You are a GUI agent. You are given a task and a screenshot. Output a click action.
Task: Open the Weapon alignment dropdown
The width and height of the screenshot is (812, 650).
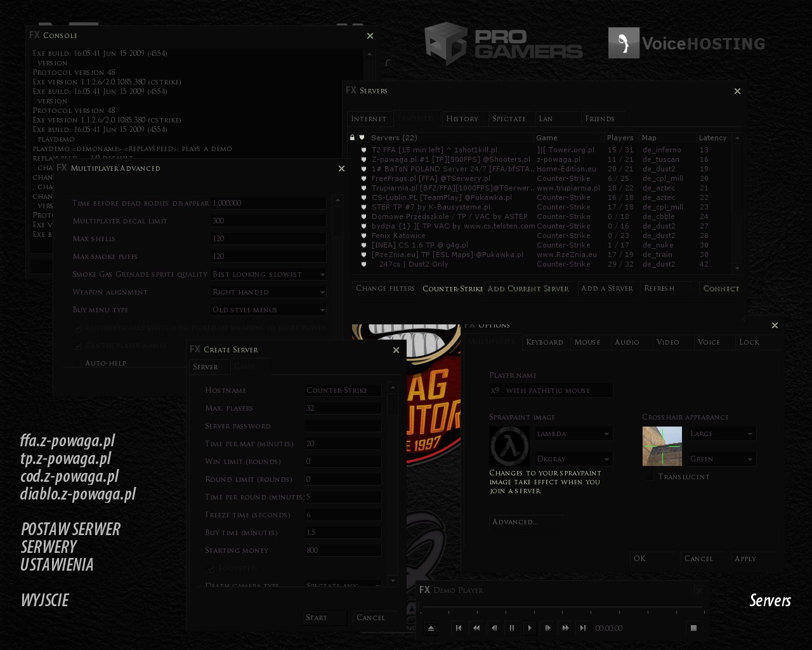[268, 292]
